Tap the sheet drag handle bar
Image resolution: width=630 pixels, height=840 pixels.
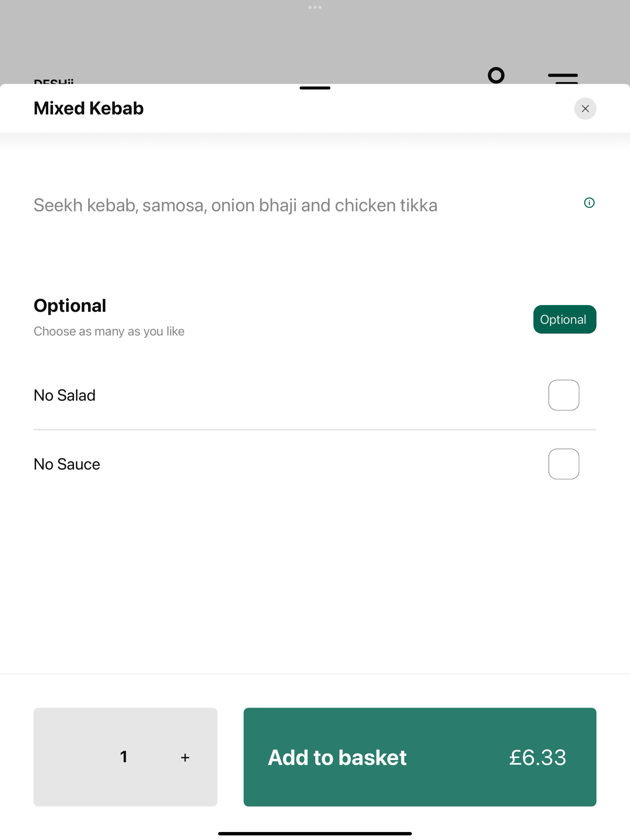point(315,88)
